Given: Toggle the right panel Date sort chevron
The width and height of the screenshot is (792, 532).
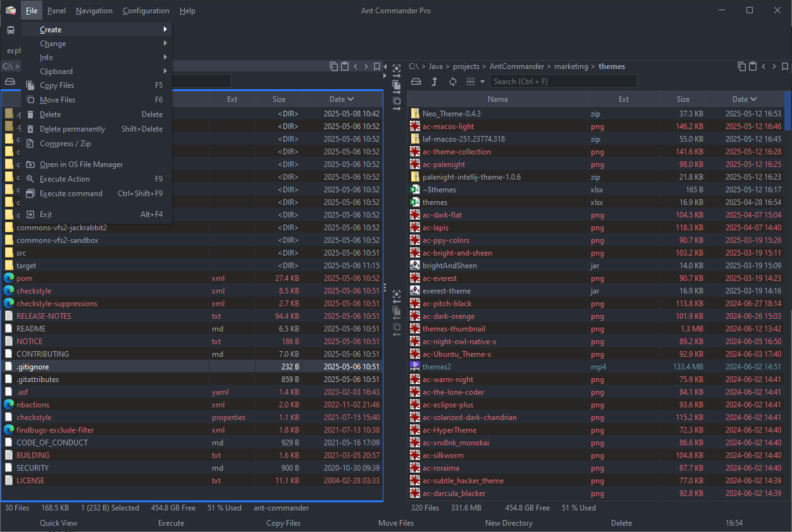Looking at the screenshot, I should click(x=753, y=99).
